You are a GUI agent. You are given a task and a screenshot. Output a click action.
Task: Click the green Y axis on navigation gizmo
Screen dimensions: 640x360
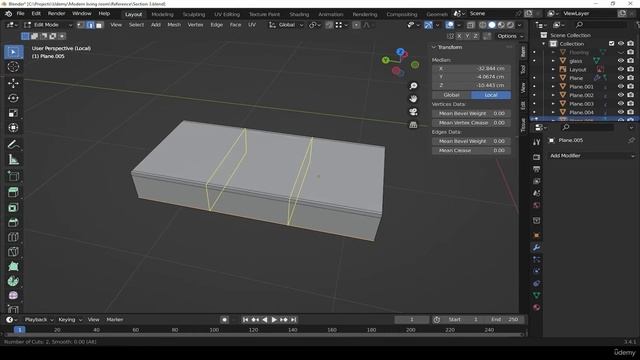coord(385,60)
